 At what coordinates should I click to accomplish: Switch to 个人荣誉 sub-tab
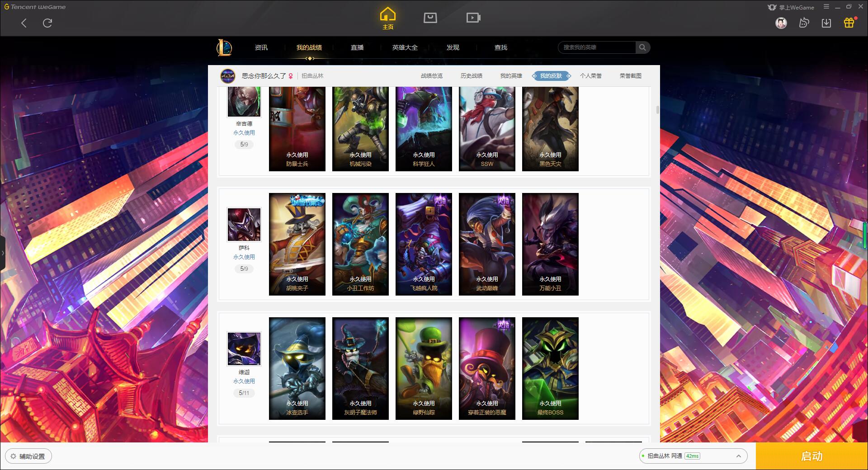(591, 76)
